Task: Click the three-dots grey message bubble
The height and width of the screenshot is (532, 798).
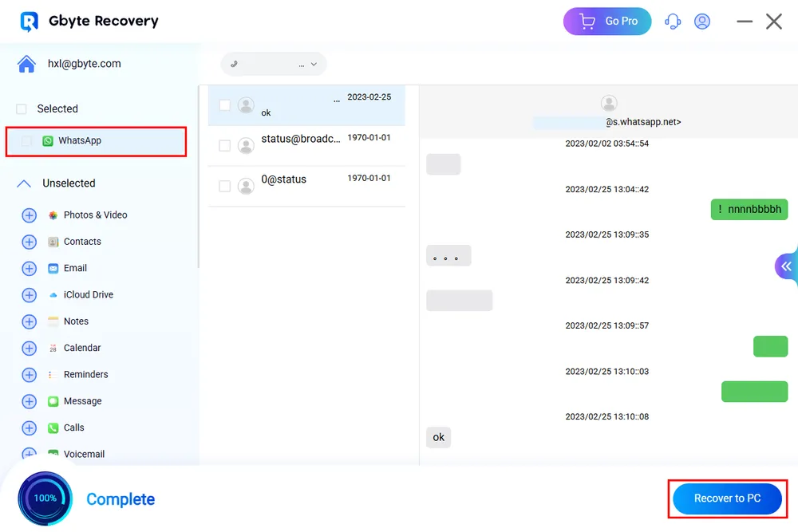Action: click(x=448, y=255)
